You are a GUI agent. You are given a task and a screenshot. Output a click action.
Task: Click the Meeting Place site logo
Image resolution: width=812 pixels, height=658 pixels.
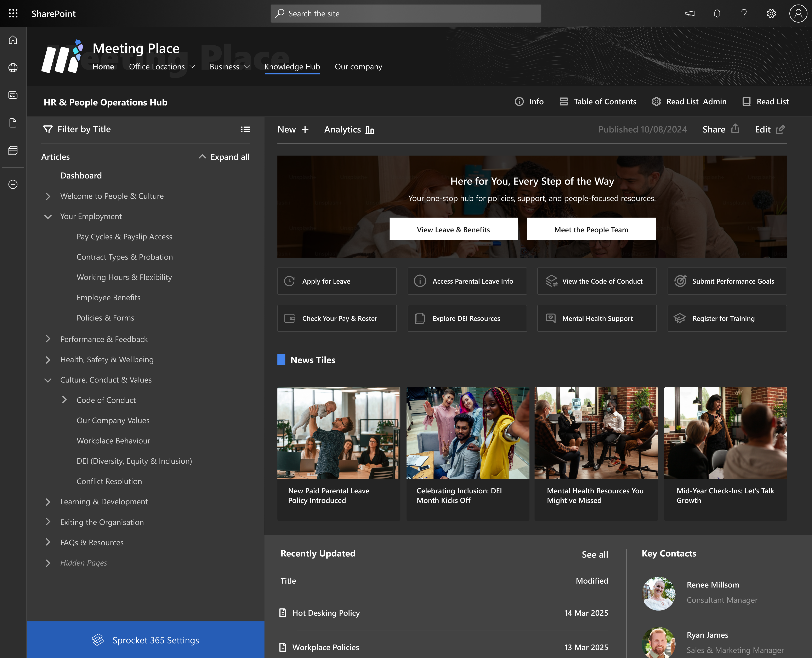(62, 56)
